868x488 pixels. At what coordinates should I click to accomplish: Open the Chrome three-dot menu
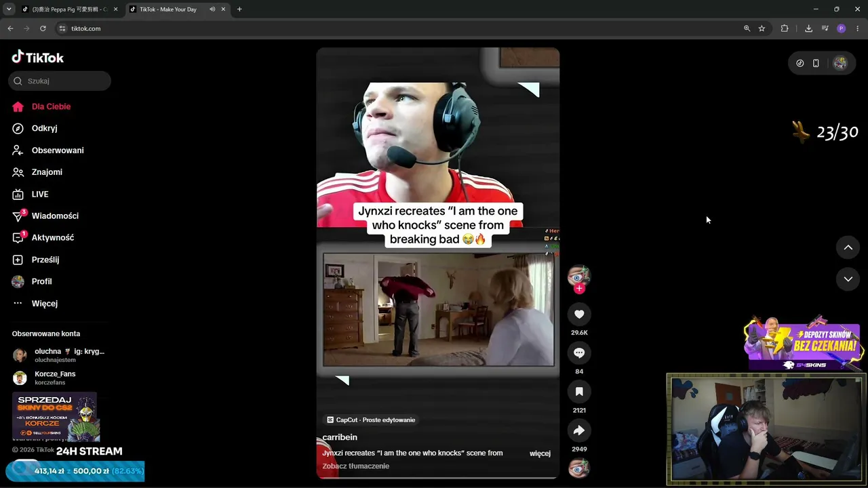point(858,28)
